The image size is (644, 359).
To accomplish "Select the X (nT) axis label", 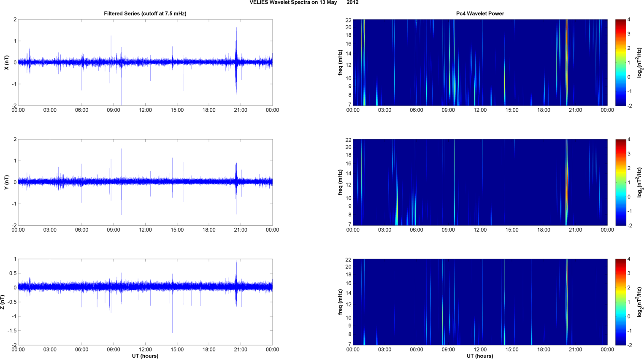I will coord(6,62).
